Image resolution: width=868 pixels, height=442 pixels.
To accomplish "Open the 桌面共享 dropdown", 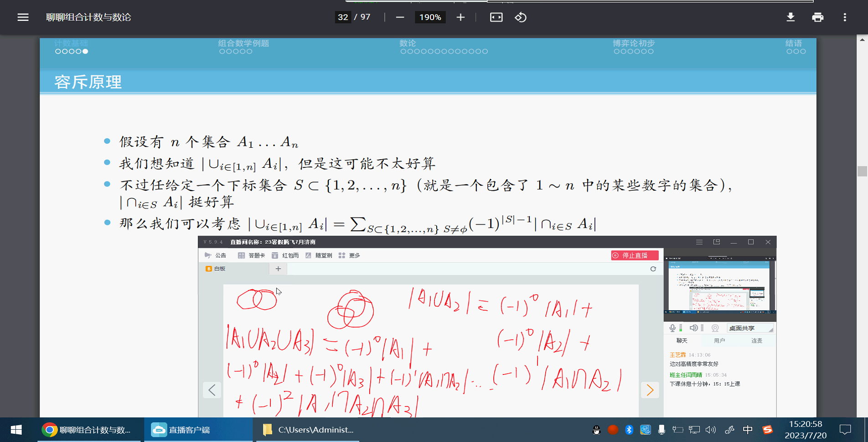I will tap(750, 328).
